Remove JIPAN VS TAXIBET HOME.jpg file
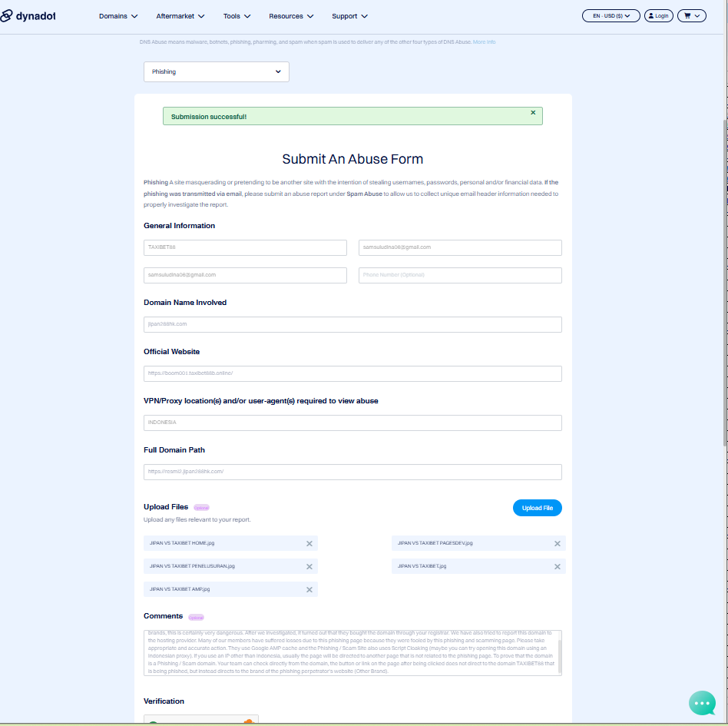Screen dimensions: 728x726 (309, 543)
